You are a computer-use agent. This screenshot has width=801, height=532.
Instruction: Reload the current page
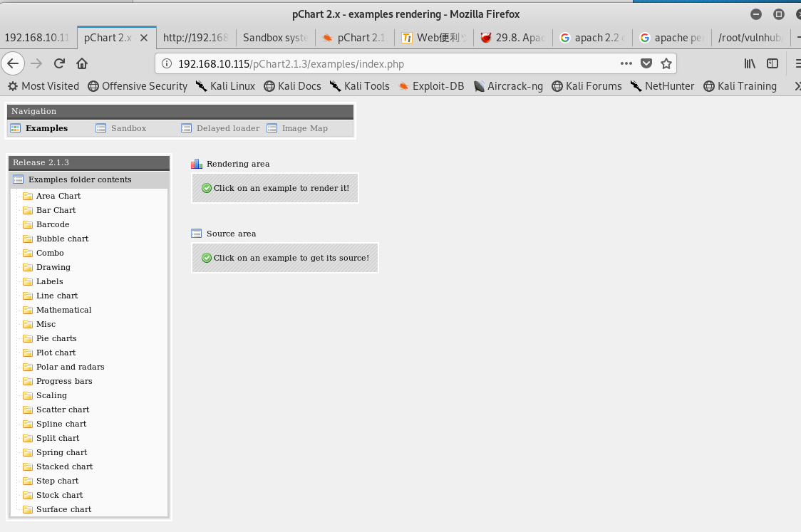[59, 63]
